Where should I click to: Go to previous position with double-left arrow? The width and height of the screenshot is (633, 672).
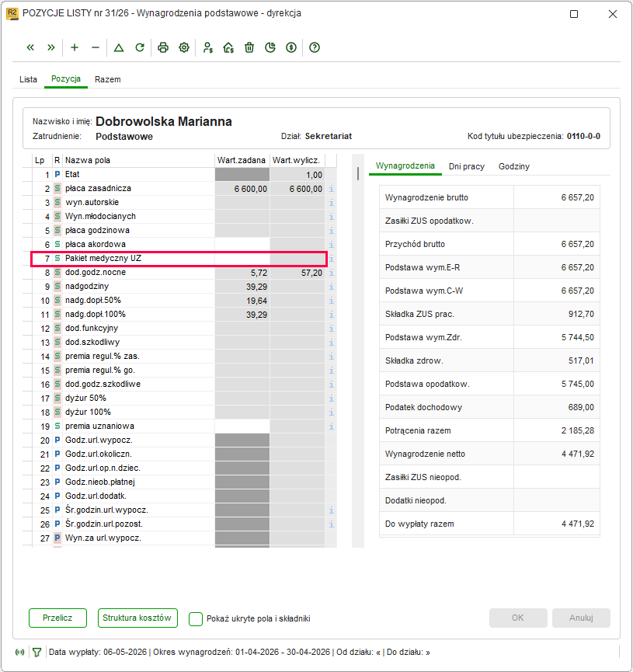30,47
